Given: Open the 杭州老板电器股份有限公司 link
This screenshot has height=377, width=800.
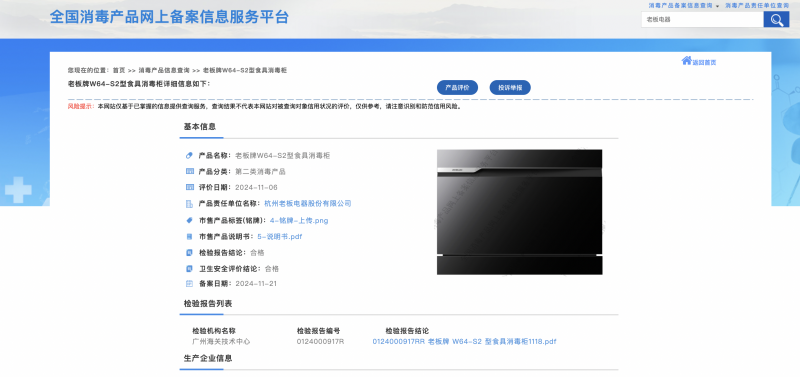Looking at the screenshot, I should coord(308,204).
